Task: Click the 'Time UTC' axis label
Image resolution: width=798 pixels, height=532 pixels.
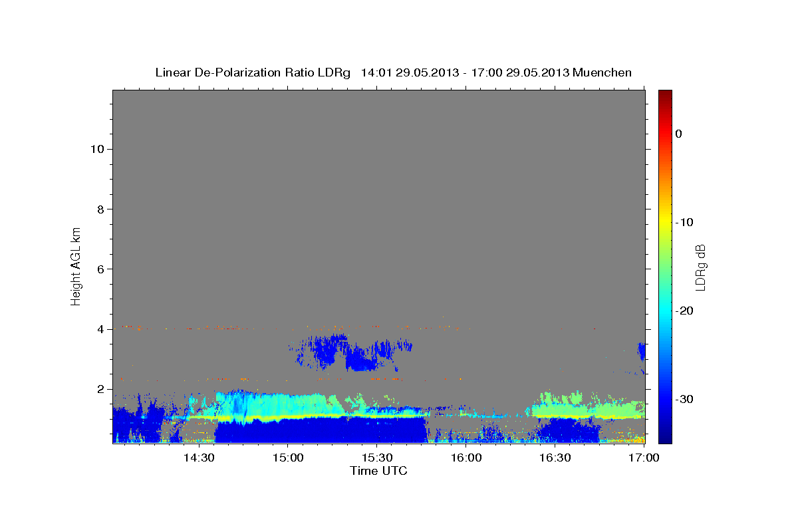Action: 378,471
